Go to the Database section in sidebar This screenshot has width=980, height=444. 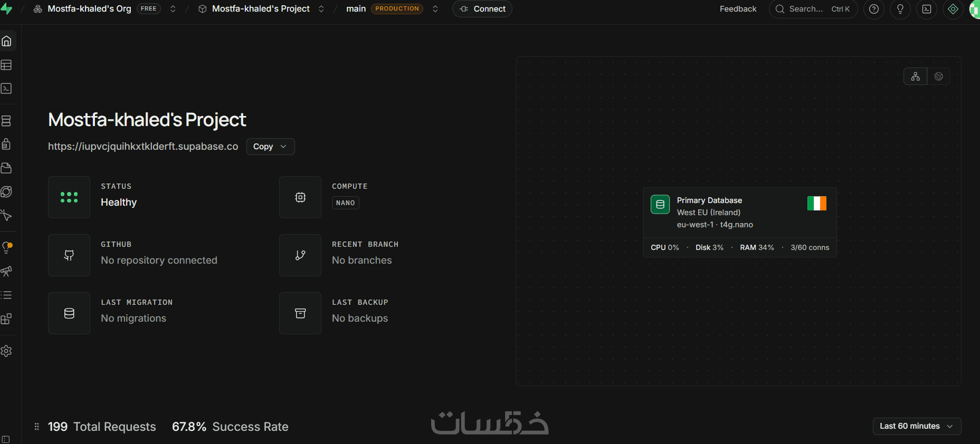7,121
